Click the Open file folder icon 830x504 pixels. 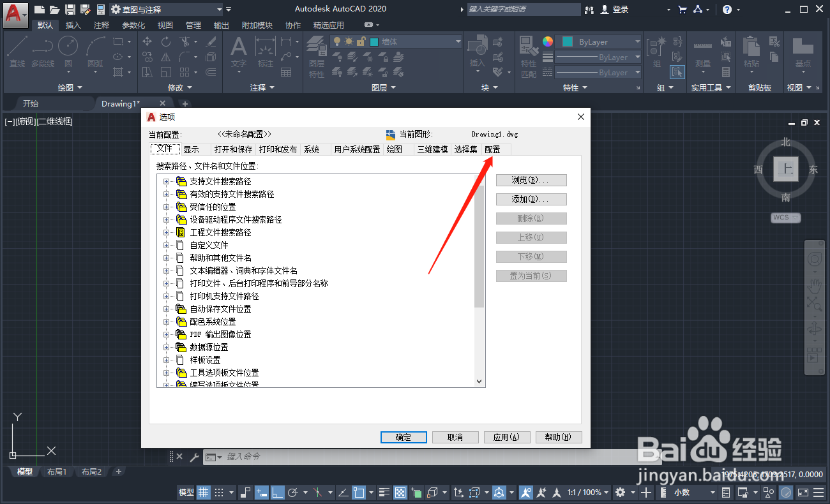pyautogui.click(x=55, y=10)
